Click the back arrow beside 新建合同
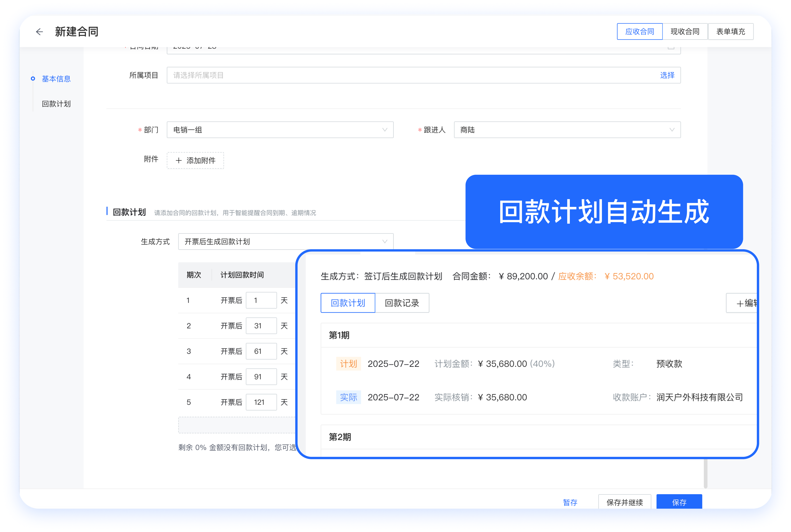Viewport: 791px width, 532px height. pos(39,32)
